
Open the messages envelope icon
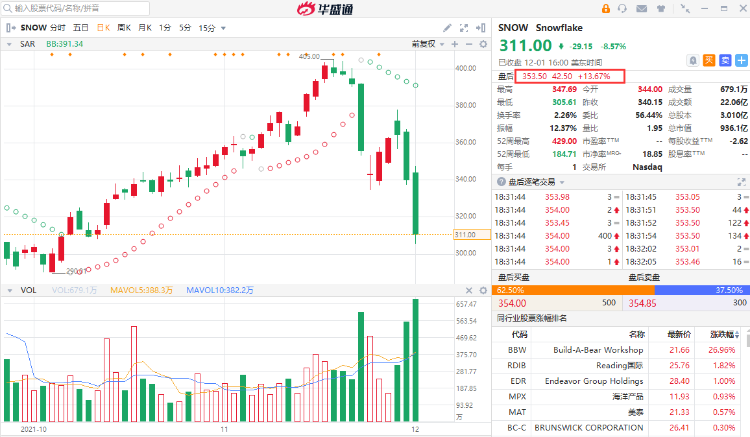click(642, 8)
